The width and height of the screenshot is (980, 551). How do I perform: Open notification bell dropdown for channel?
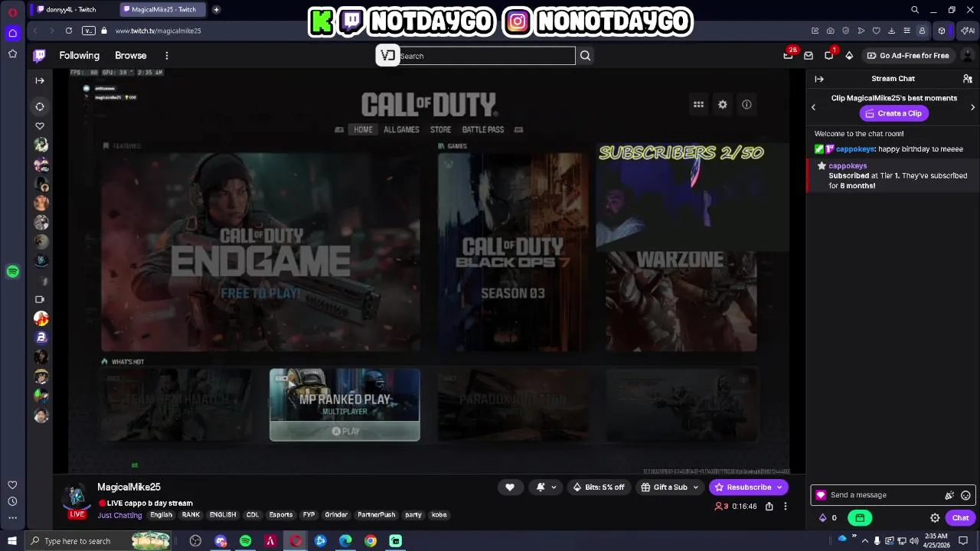point(546,487)
